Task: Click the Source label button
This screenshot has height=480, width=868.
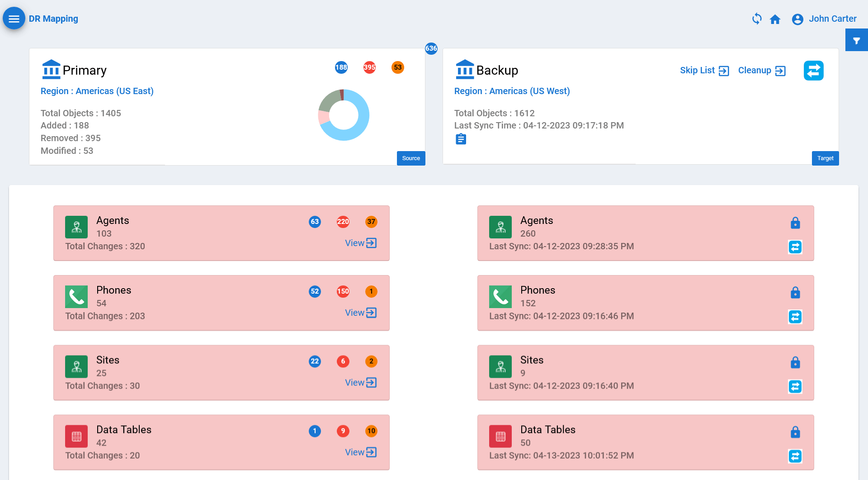Action: pyautogui.click(x=411, y=158)
